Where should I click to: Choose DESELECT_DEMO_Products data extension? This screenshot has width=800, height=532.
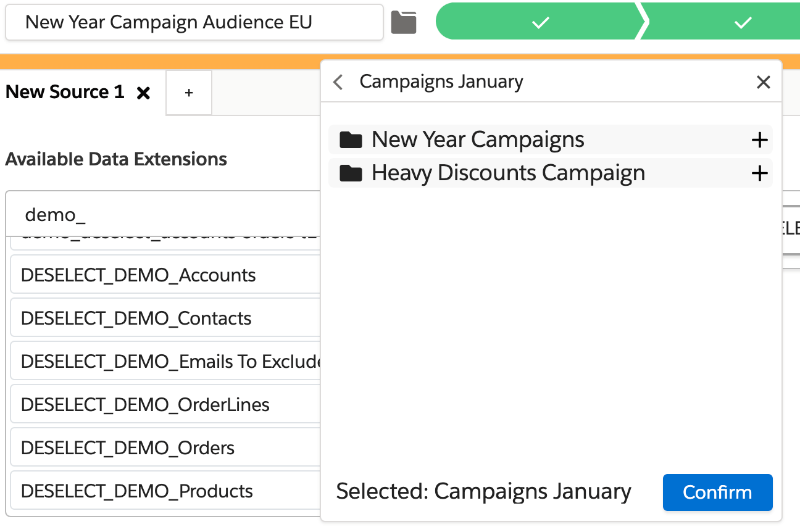[137, 491]
